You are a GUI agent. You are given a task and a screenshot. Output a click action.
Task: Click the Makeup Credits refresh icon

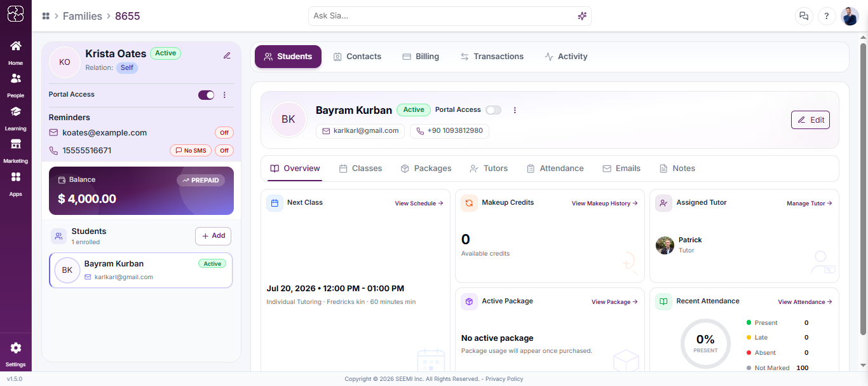[469, 203]
